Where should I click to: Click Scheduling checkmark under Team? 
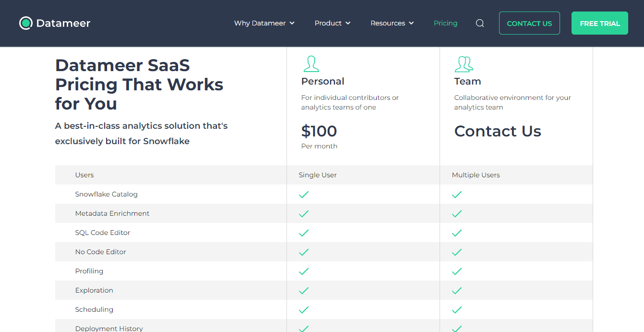click(457, 309)
